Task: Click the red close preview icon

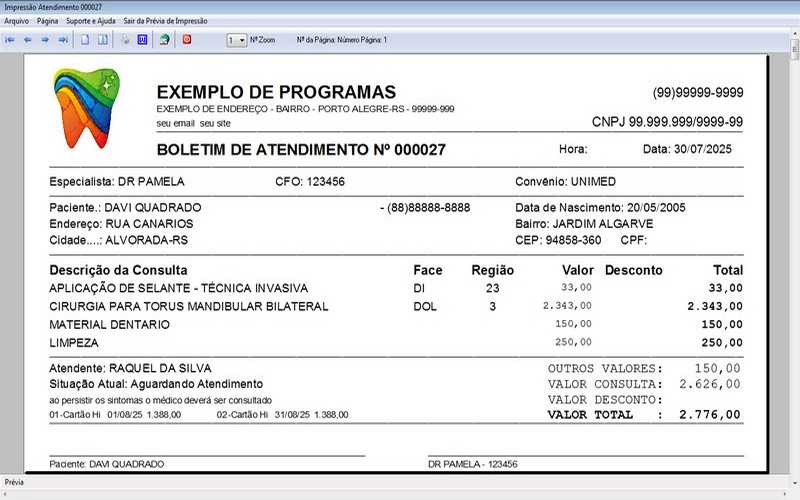Action: pos(186,40)
